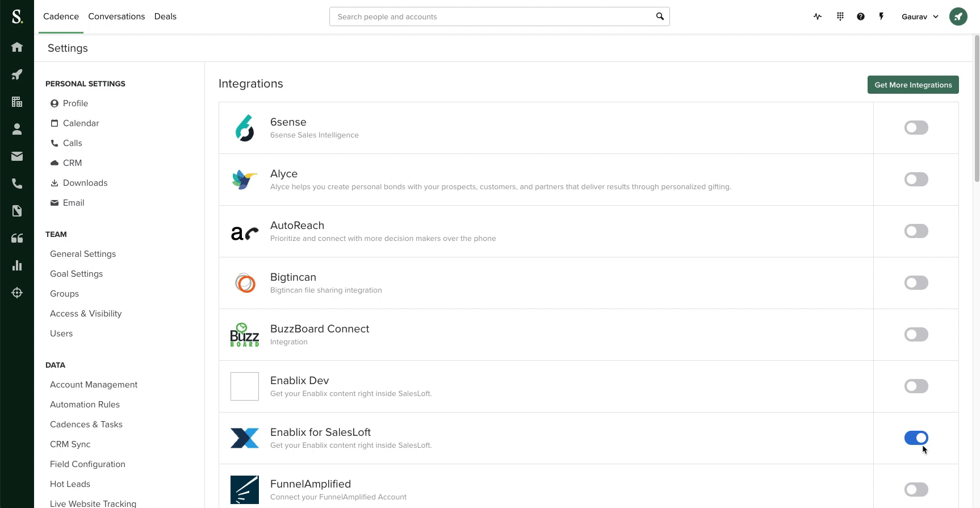This screenshot has height=508, width=980.
Task: Open Cadences rocket icon in sidebar
Action: (x=17, y=74)
